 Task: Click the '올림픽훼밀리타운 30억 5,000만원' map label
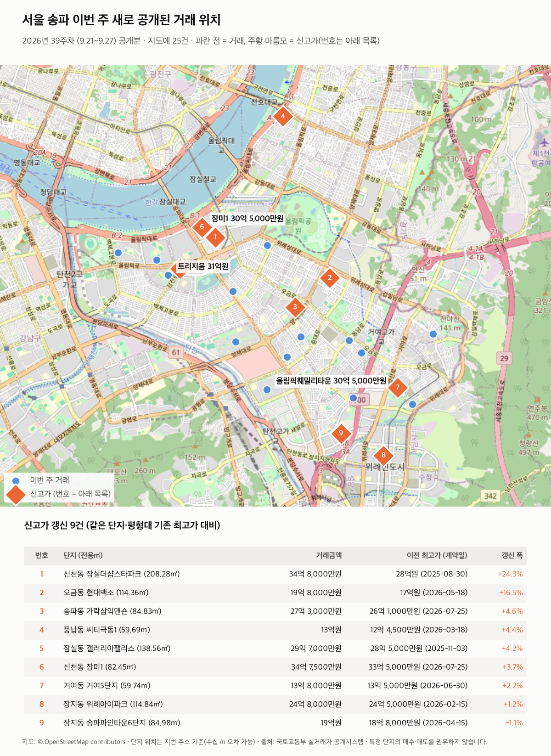[331, 381]
